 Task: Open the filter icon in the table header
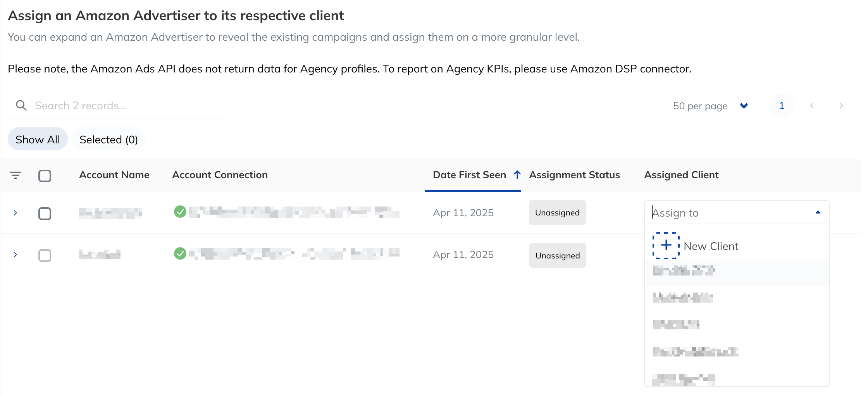click(x=15, y=175)
